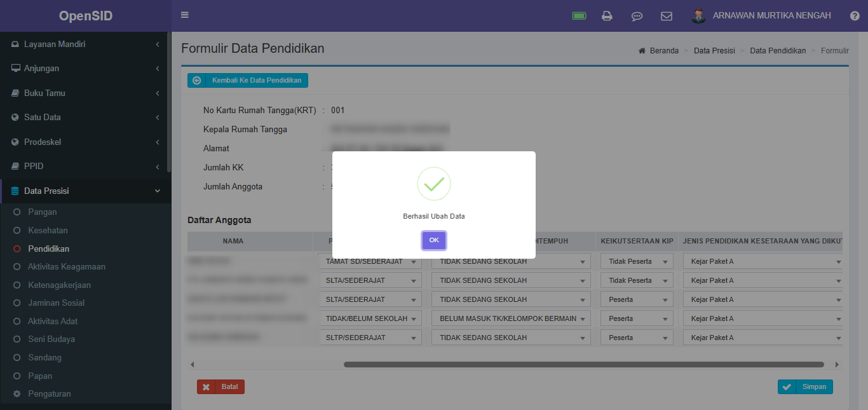Toggle the hamburger sidebar menu icon
This screenshot has width=868, height=410.
pyautogui.click(x=185, y=15)
